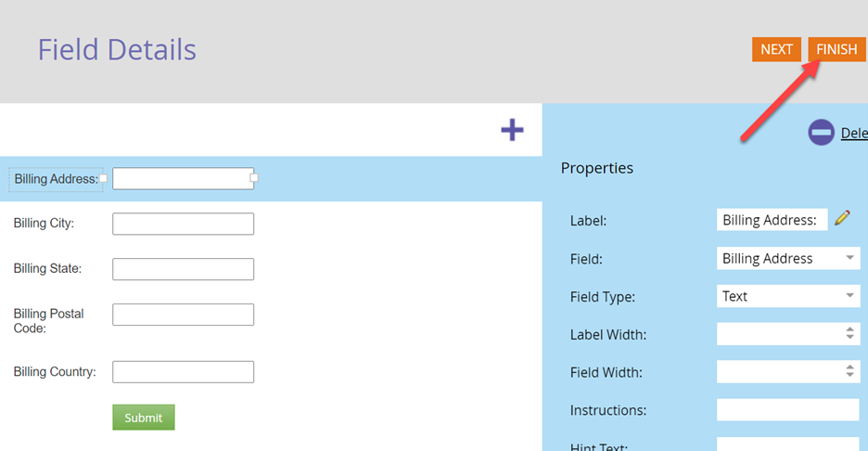Click the Billing Postal Code input field

tap(184, 315)
